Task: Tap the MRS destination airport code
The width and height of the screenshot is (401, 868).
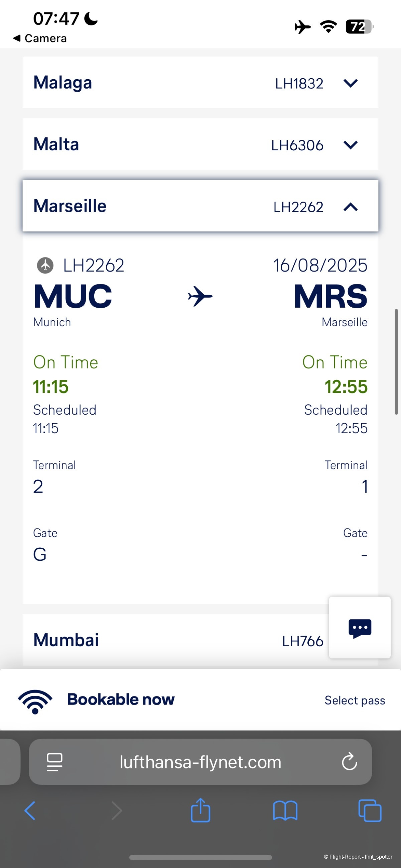Action: tap(330, 297)
